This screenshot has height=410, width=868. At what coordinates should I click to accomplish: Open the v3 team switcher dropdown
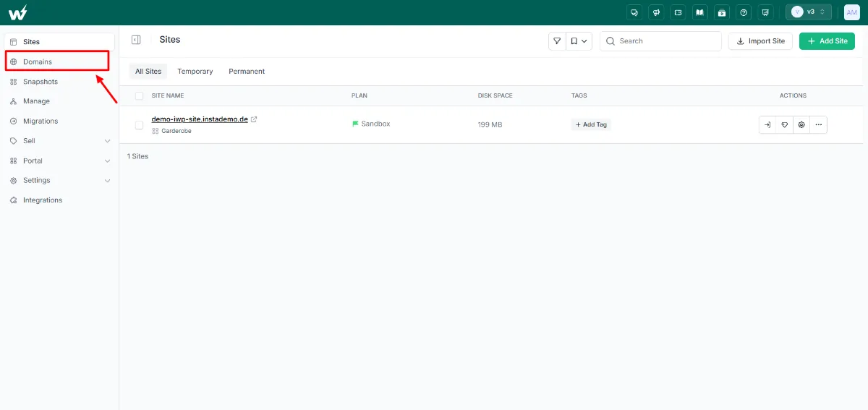809,12
